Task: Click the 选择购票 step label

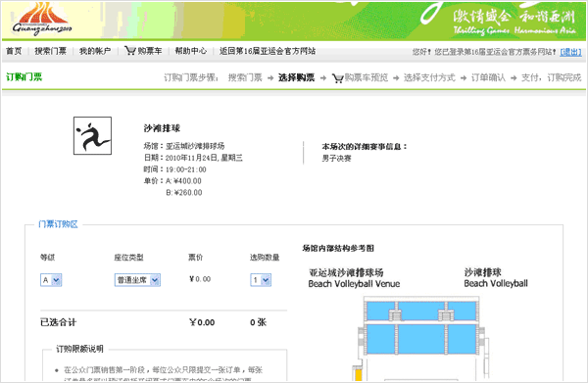Action: 296,77
